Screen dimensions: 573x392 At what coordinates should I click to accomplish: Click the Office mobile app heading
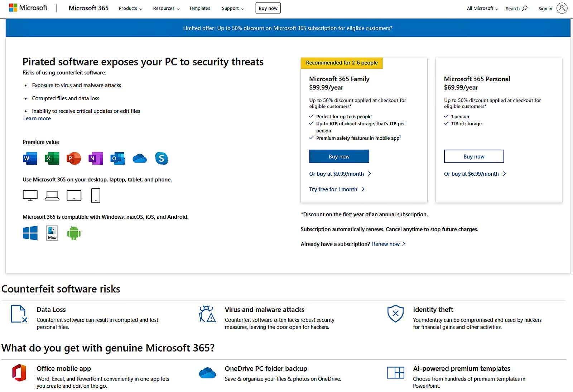64,368
